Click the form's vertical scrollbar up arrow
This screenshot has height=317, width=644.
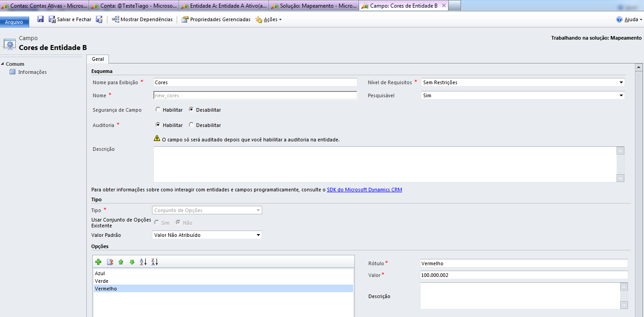[x=638, y=67]
